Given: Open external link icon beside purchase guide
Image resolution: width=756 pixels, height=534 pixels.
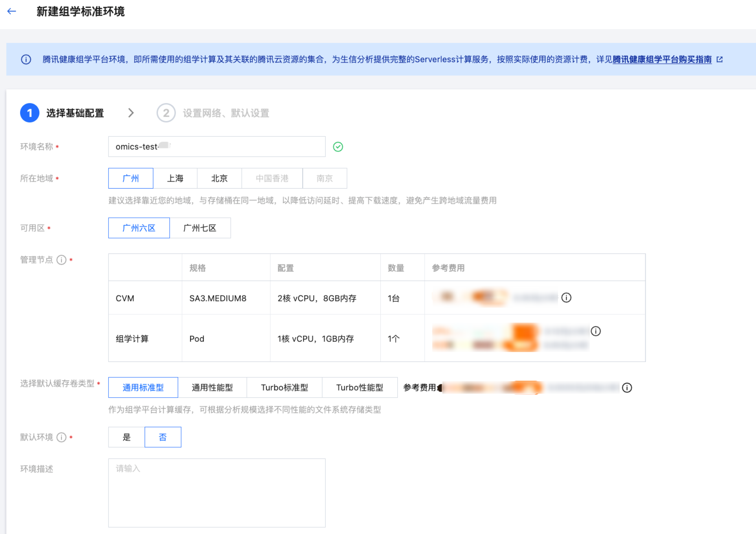Looking at the screenshot, I should (719, 59).
